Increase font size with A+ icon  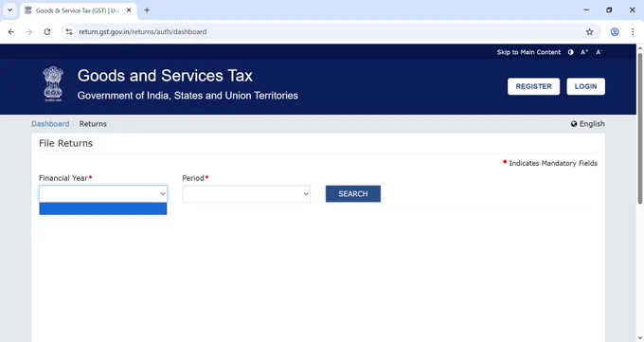(584, 52)
